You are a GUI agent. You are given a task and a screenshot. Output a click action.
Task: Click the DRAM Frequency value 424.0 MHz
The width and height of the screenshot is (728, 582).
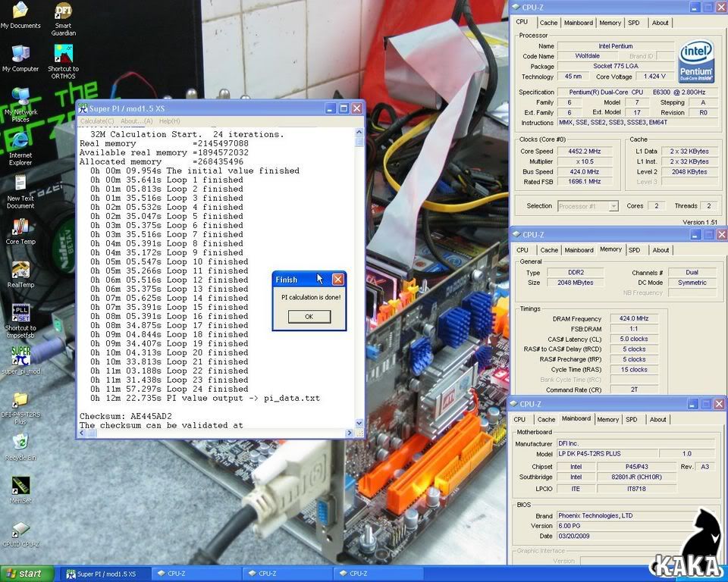click(x=634, y=319)
